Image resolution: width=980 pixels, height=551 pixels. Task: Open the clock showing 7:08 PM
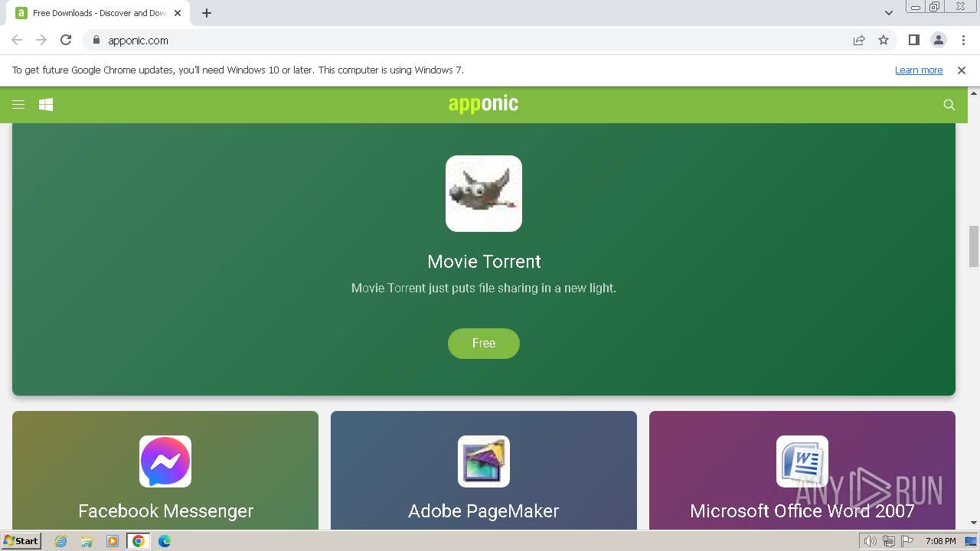[940, 541]
